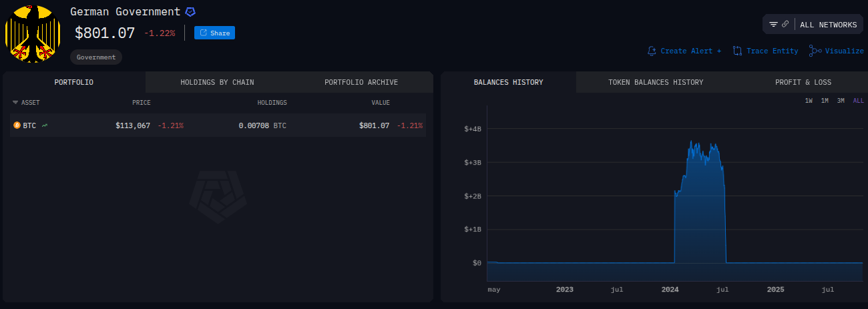Open the Profit & Loss tab
Screen dimensions: 868x309
pyautogui.click(x=803, y=82)
